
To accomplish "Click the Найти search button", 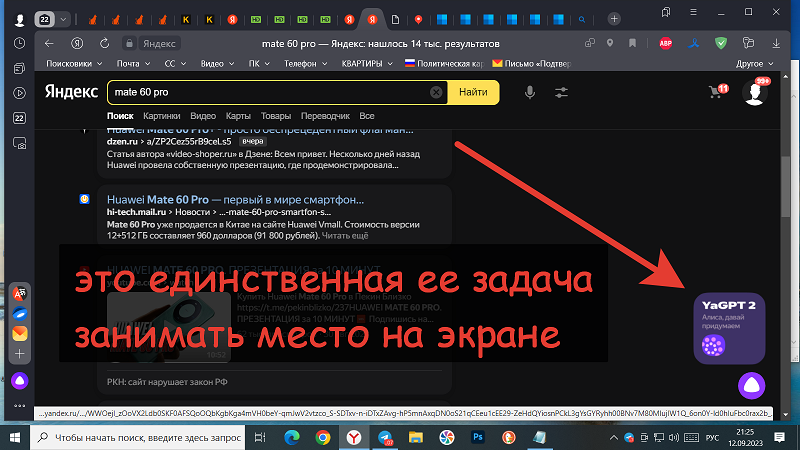I will [473, 92].
